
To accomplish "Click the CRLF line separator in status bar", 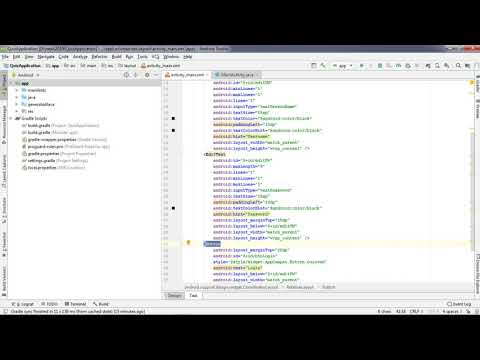I will coord(415,311).
